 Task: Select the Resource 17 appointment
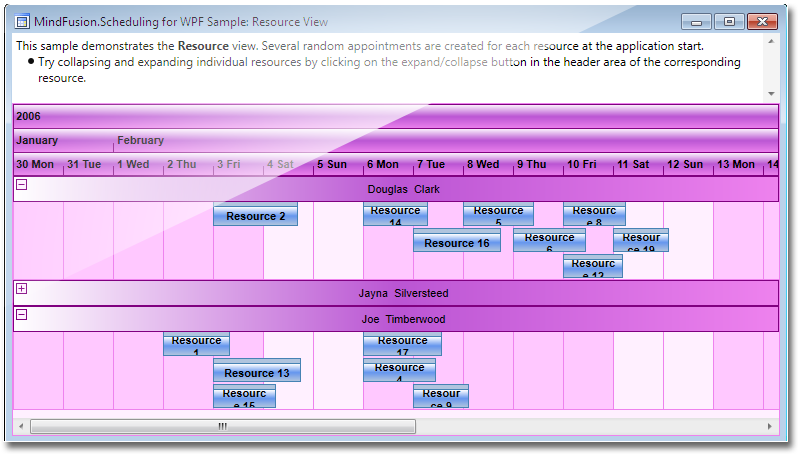(402, 345)
